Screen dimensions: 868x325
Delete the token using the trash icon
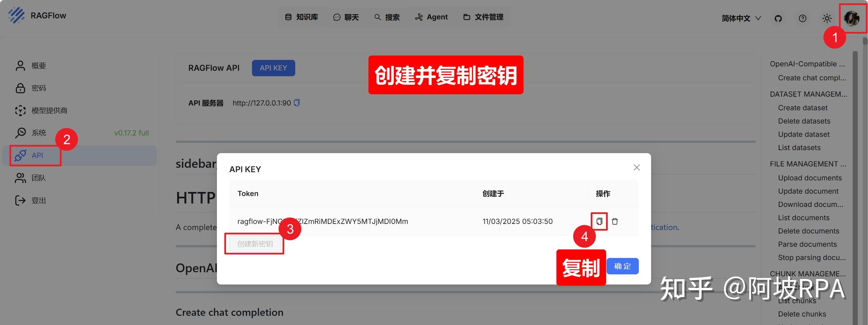pyautogui.click(x=615, y=221)
